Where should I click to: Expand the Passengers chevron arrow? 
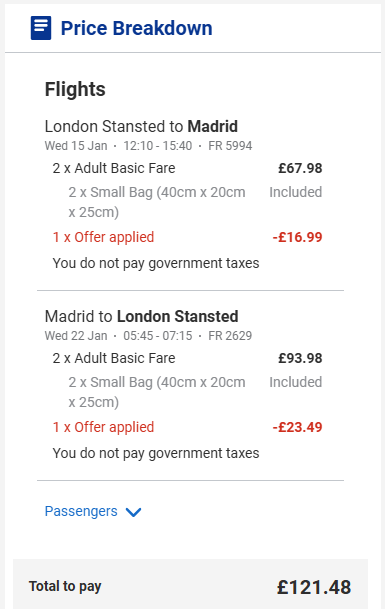pos(133,512)
